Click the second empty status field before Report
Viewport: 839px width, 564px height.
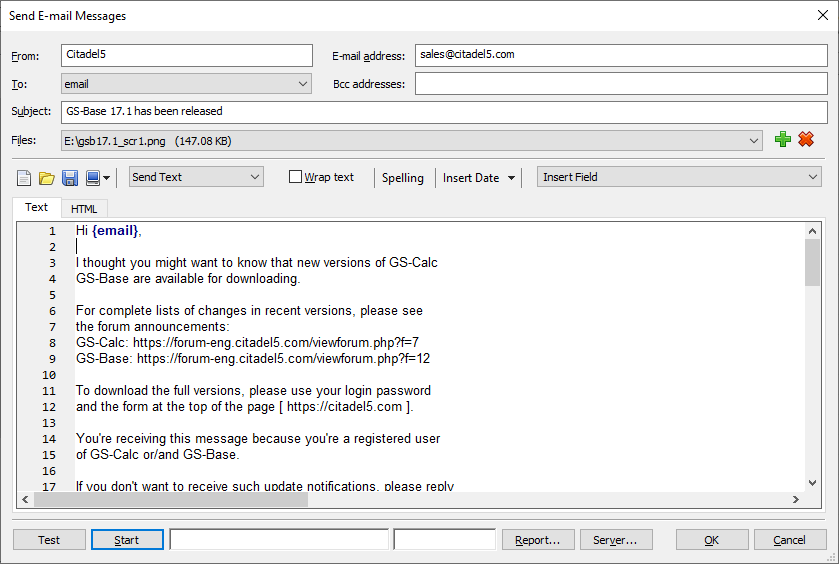point(445,539)
